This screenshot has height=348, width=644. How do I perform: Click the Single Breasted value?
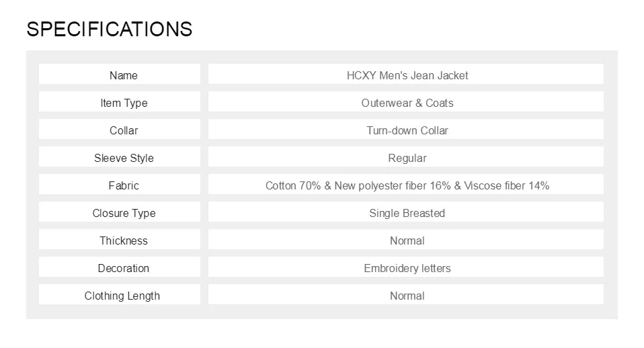point(406,212)
